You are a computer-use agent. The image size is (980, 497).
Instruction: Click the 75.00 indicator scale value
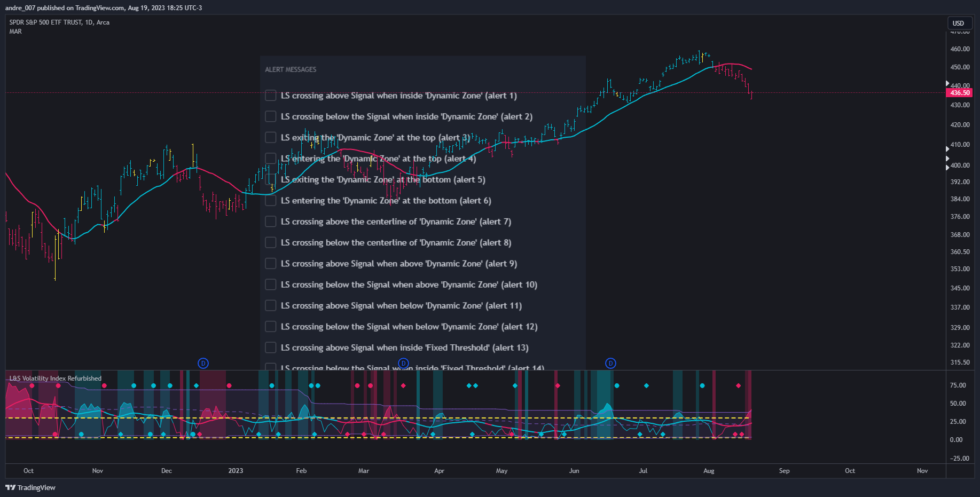click(958, 385)
